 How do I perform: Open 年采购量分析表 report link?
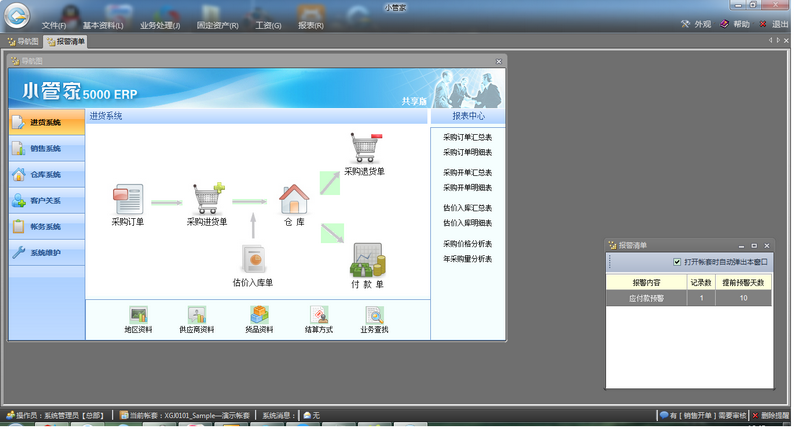(467, 259)
